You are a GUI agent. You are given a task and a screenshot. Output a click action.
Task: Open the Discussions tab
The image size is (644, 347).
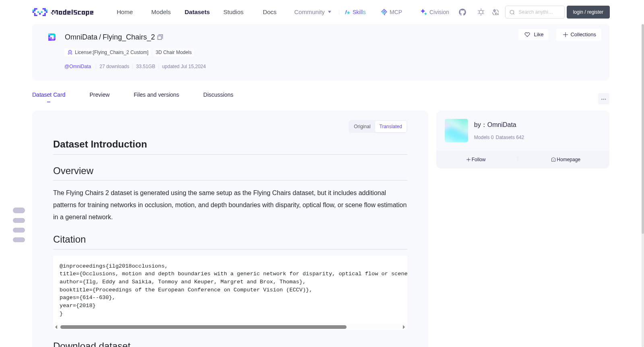(x=218, y=95)
